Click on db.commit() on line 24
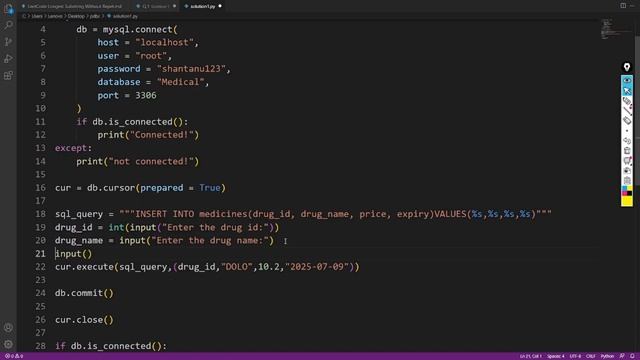This screenshot has height=360, width=640. [x=84, y=293]
